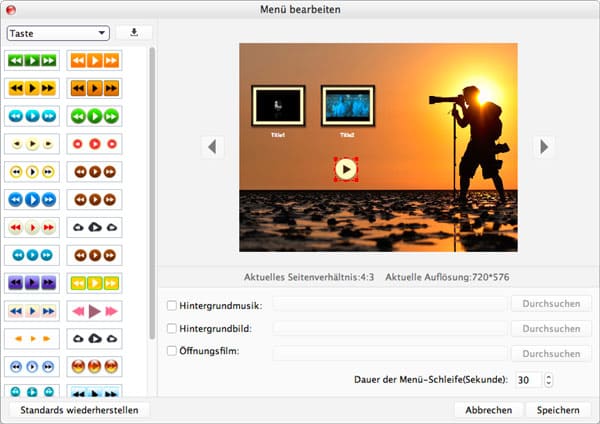600x424 pixels.
Task: Click the download templates icon button
Action: pos(135,32)
